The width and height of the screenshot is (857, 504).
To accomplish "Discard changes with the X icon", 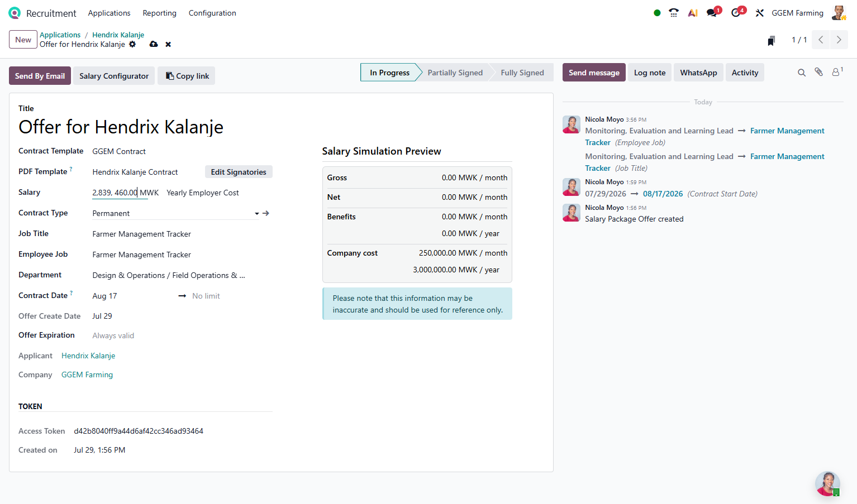I will [168, 44].
